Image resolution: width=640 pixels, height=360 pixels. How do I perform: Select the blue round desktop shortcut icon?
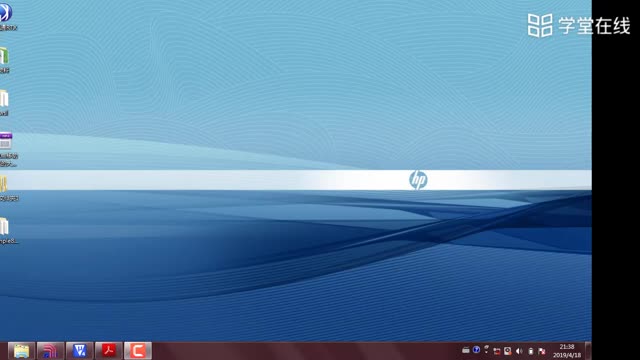5,12
